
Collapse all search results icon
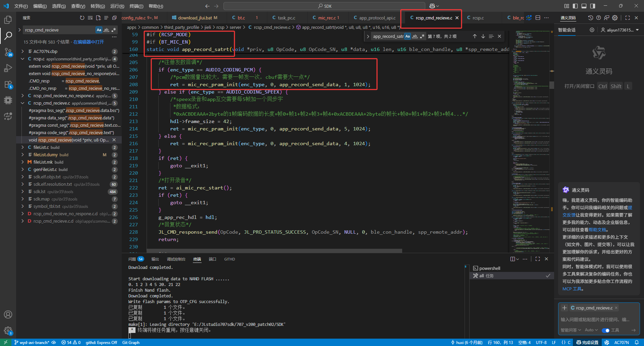pos(114,18)
